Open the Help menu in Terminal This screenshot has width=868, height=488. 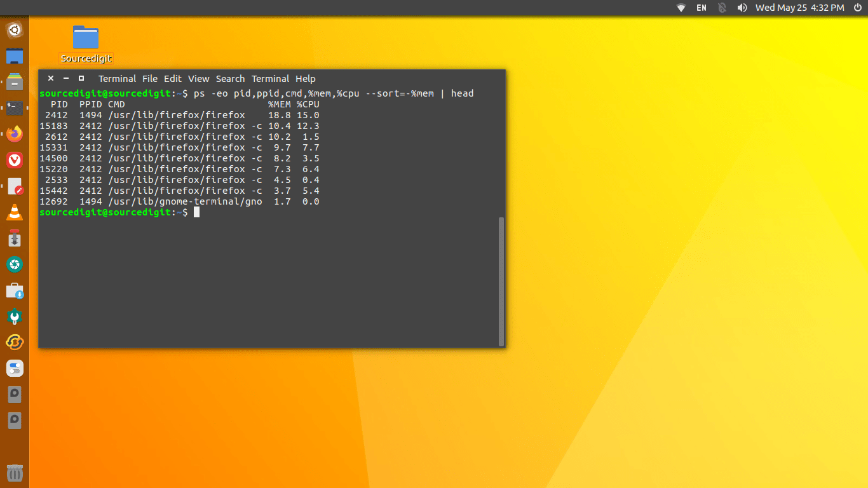[306, 79]
